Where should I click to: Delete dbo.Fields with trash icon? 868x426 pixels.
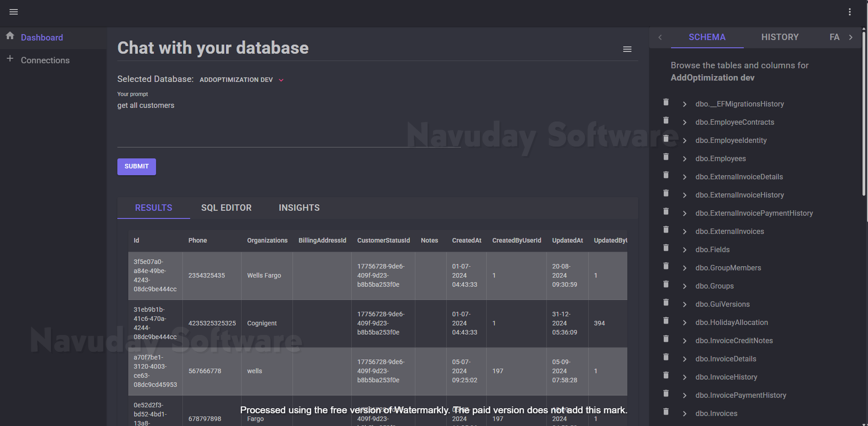click(x=666, y=248)
